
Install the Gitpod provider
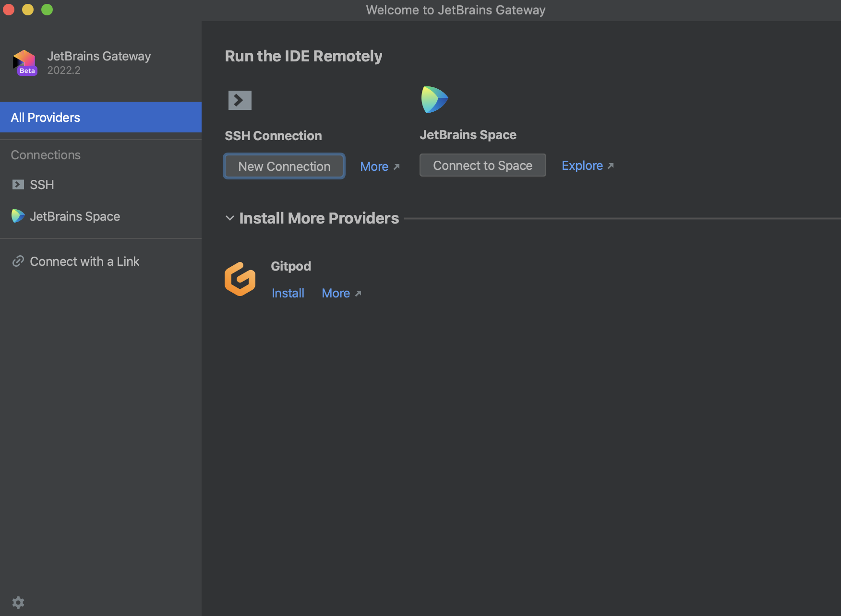(x=288, y=293)
